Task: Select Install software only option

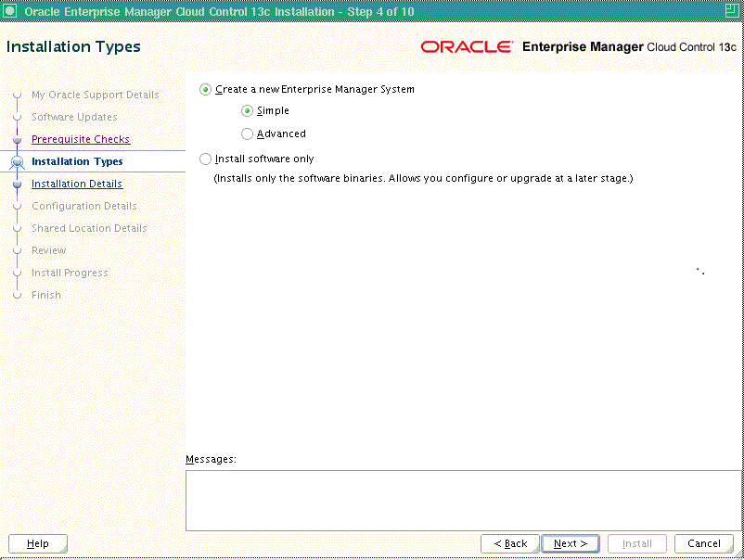Action: point(205,159)
